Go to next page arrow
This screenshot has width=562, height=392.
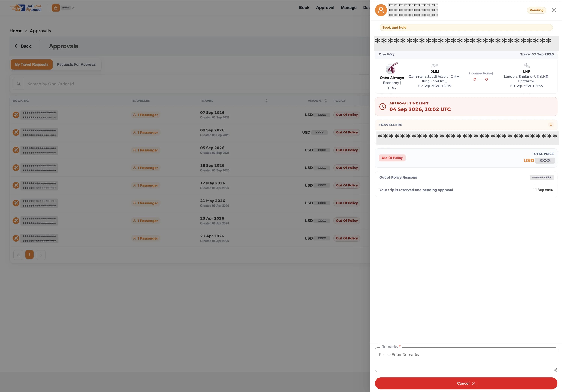[41, 255]
